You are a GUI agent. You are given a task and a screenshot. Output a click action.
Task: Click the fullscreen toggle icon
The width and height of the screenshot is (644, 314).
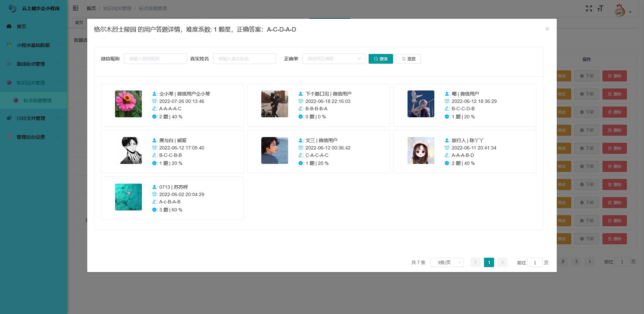click(589, 8)
